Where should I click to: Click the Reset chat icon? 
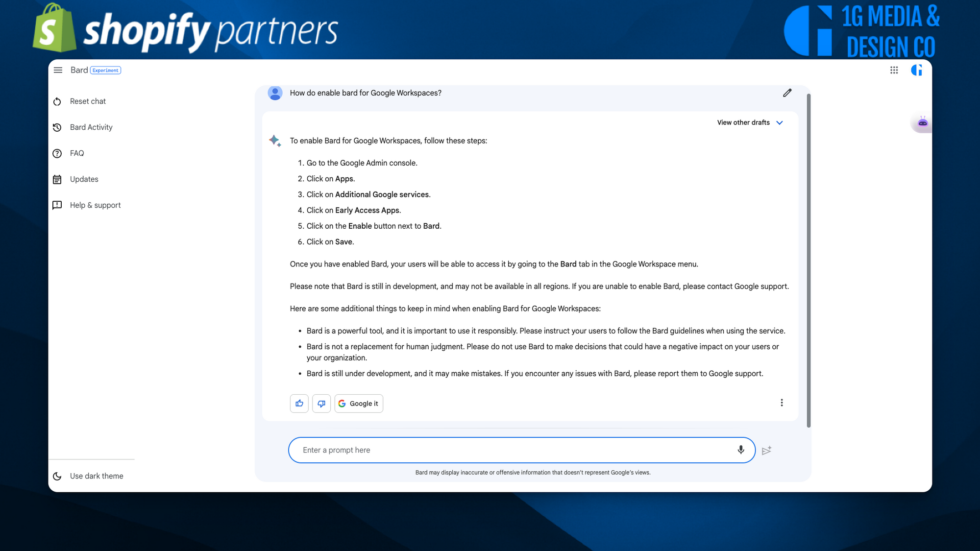click(57, 101)
